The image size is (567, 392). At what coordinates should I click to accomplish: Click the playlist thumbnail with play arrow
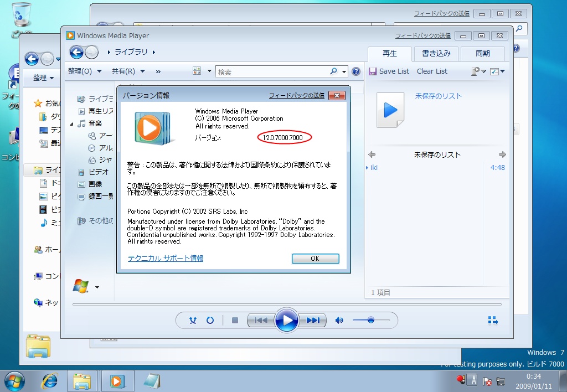(390, 110)
